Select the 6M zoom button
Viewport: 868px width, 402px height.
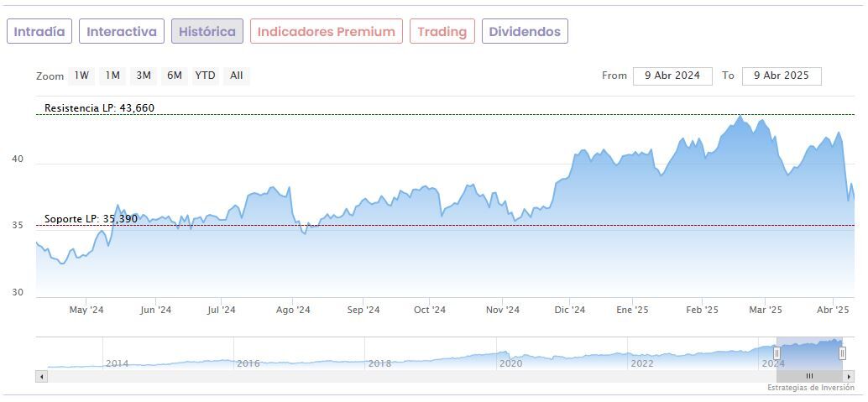tap(175, 76)
